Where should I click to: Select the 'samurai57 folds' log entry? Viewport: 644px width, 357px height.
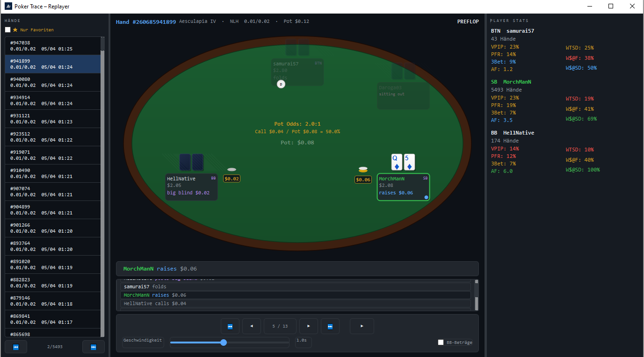295,287
